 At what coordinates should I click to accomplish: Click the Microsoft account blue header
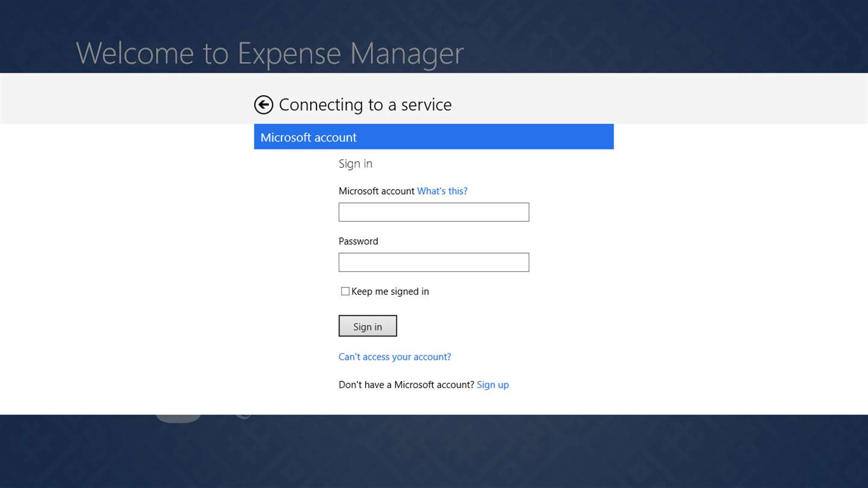coord(434,137)
